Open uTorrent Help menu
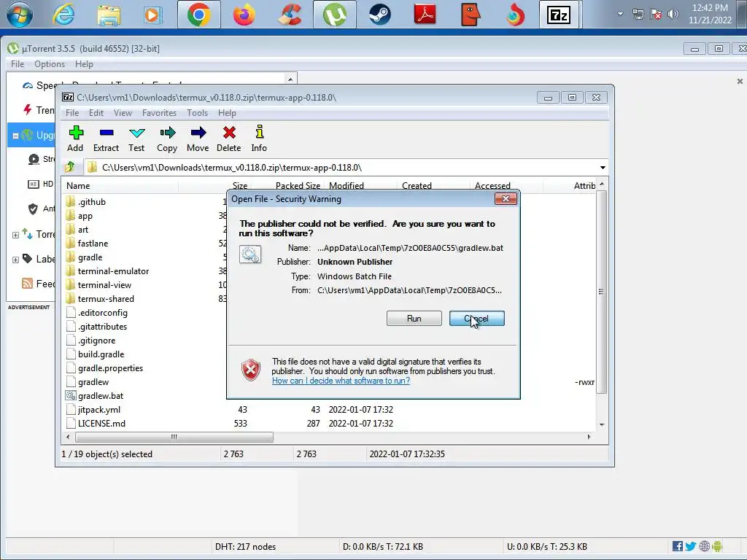 coord(84,64)
